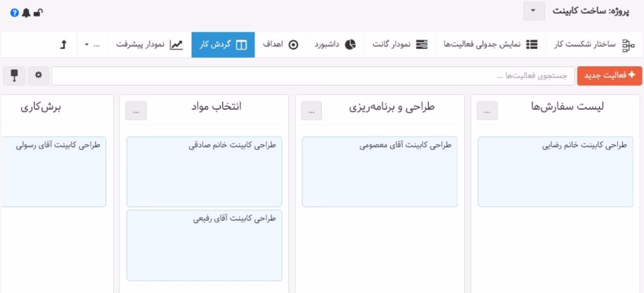The height and width of the screenshot is (293, 644).
Task: Open options menu for انتخاب مواد column
Action: (x=136, y=111)
